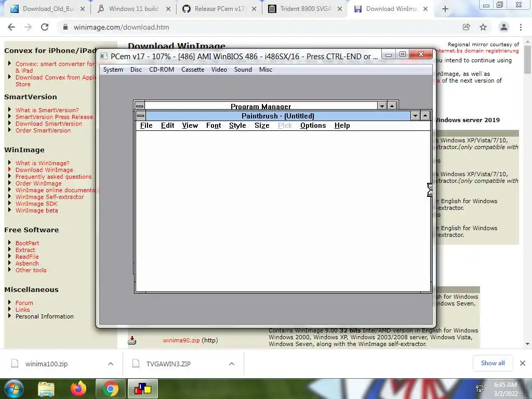The width and height of the screenshot is (532, 399).
Task: Open the Chrome profile icon
Action: pyautogui.click(x=504, y=27)
